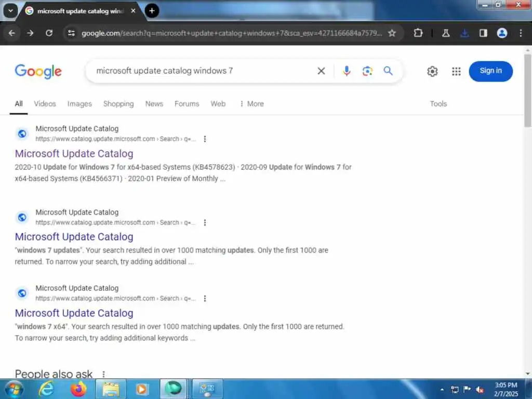Open the 'windows 7 x64' catalog result

point(74,313)
